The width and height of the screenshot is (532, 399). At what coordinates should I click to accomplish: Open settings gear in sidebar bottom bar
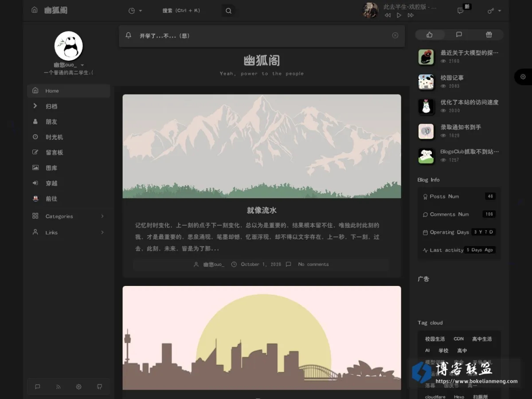(78, 387)
